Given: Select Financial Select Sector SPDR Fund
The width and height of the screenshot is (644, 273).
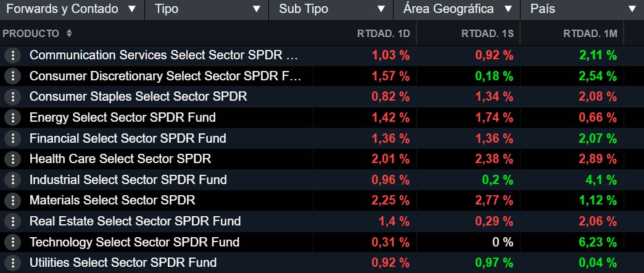Looking at the screenshot, I should click(128, 138).
